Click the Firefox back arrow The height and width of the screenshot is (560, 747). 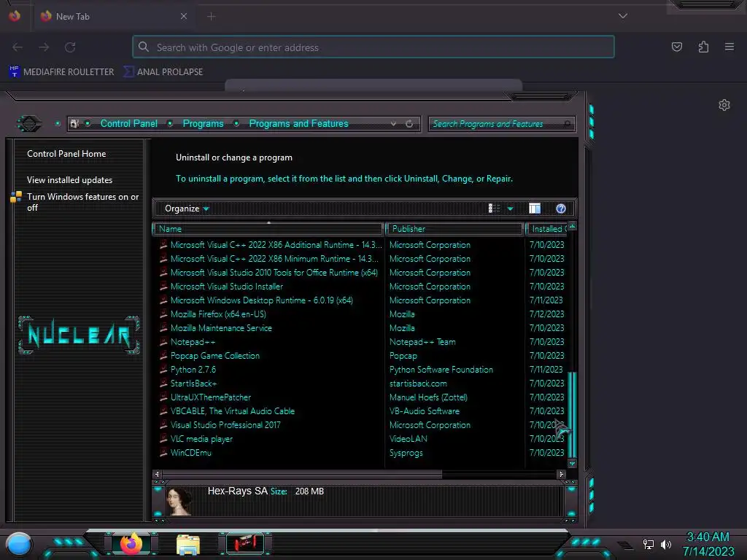click(18, 47)
